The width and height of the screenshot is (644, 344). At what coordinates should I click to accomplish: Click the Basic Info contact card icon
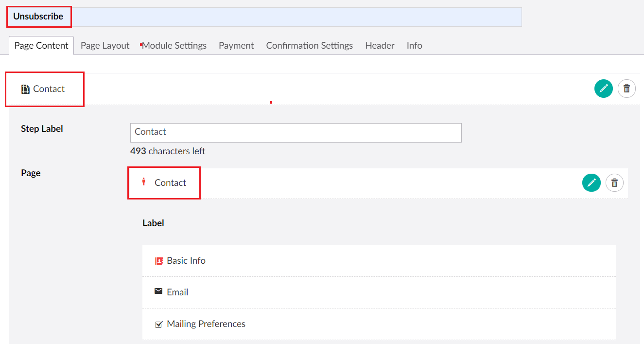pos(158,261)
